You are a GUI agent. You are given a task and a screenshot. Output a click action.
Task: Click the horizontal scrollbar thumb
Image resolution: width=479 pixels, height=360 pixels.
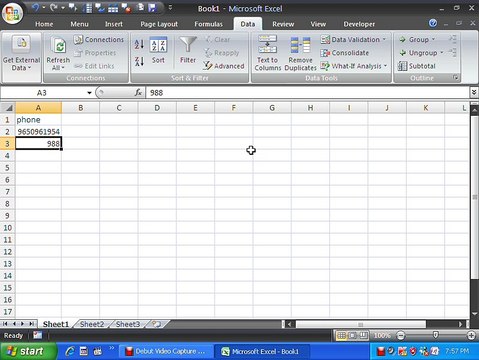361,324
